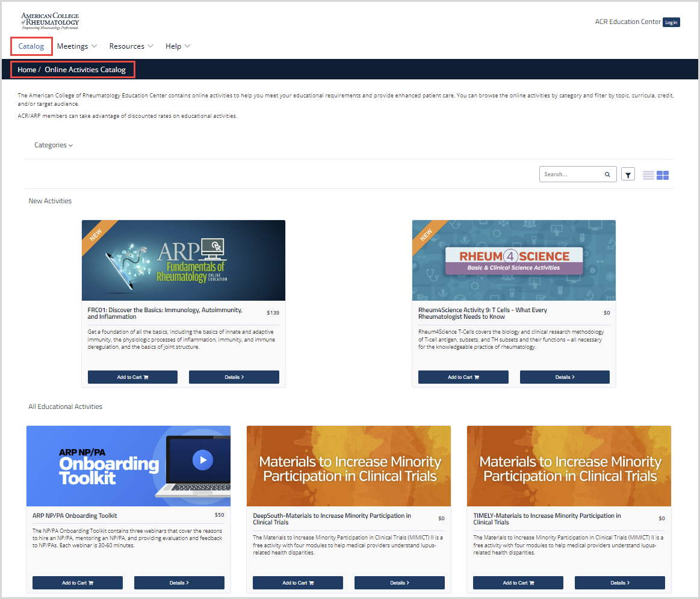
Task: Click DeepSouth-Materials title text
Action: pos(332,519)
